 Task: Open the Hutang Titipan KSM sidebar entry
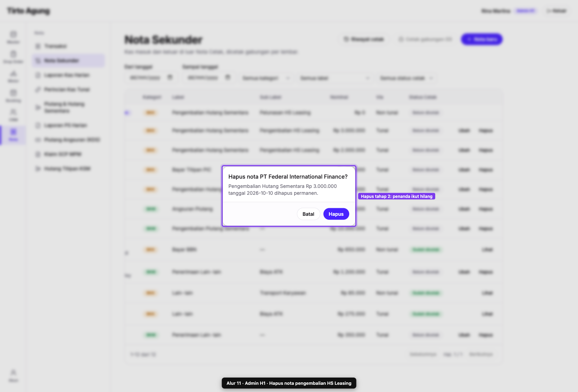68,169
